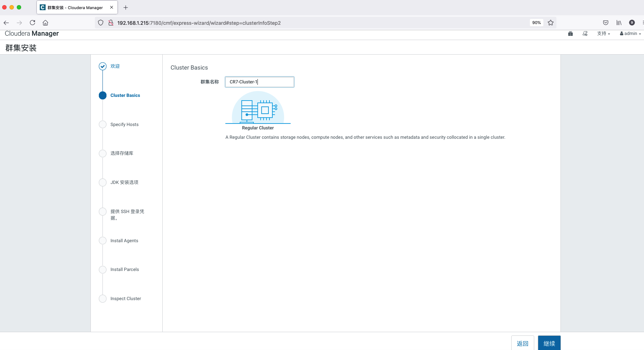Screen dimensions: 644x350
Task: Click the 群集名称 field label
Action: [x=210, y=82]
